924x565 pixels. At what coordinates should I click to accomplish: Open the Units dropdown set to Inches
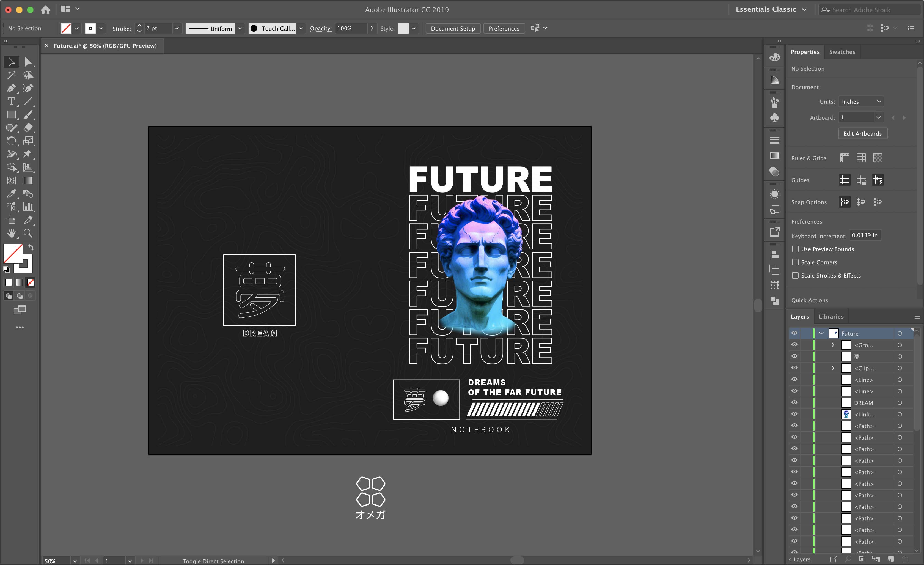coord(861,102)
